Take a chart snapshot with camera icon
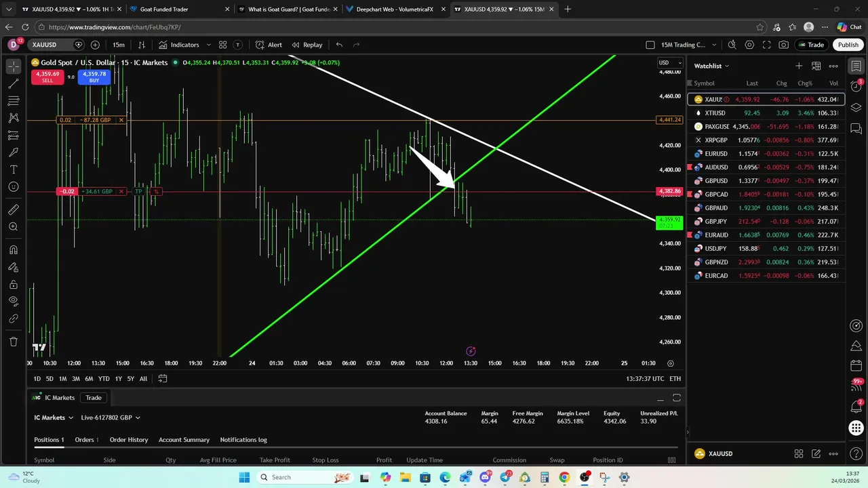Image resolution: width=868 pixels, height=488 pixels. (x=784, y=45)
